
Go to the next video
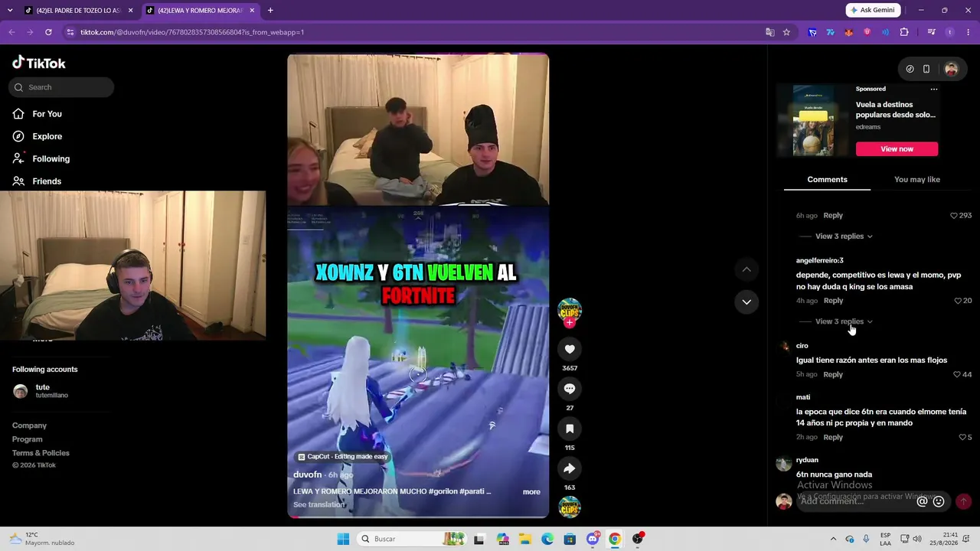click(746, 302)
